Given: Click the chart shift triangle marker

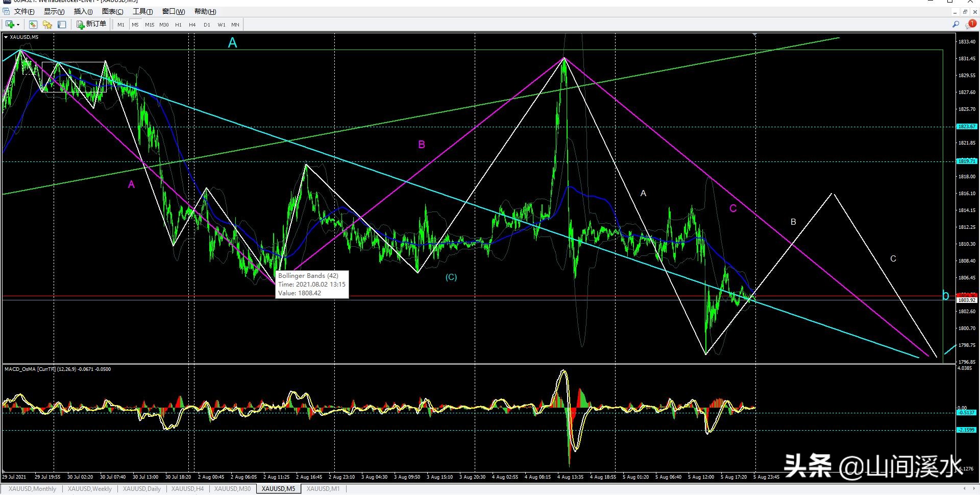Looking at the screenshot, I should pos(755,34).
